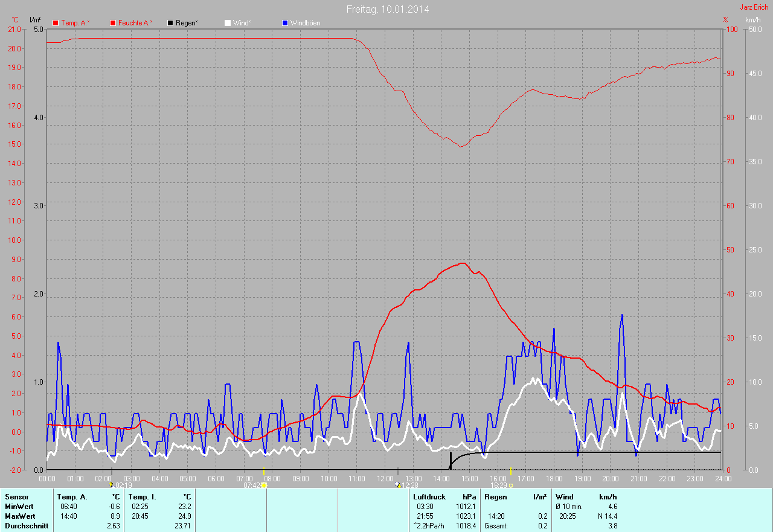
Task: Click the indoor minimum value '23.2'
Action: click(185, 507)
